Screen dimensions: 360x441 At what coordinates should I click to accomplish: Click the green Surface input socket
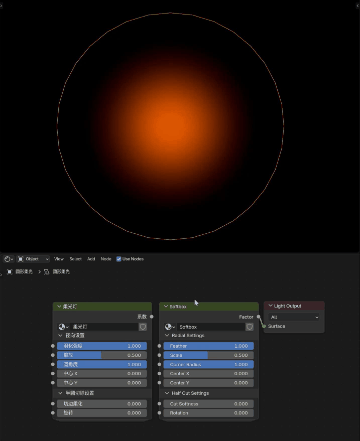(264, 326)
